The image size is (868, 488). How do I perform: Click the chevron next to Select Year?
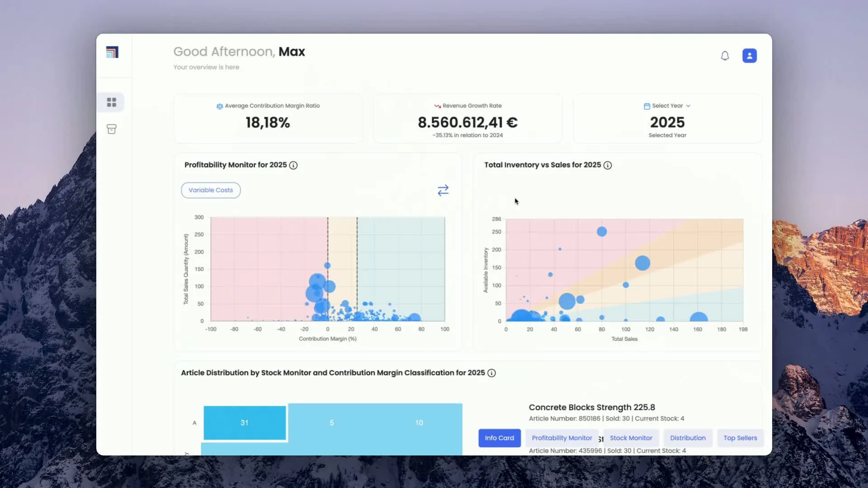[688, 106]
